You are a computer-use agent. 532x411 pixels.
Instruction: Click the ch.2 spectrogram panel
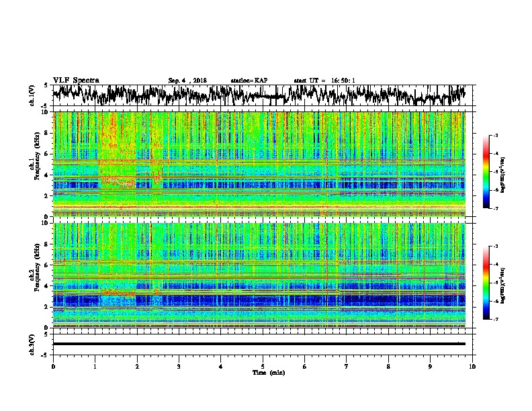click(259, 275)
